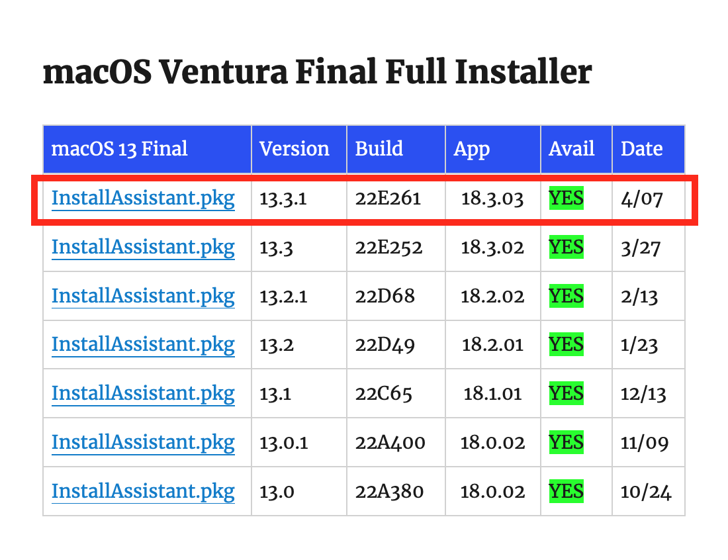Click the Avail column header

572,149
